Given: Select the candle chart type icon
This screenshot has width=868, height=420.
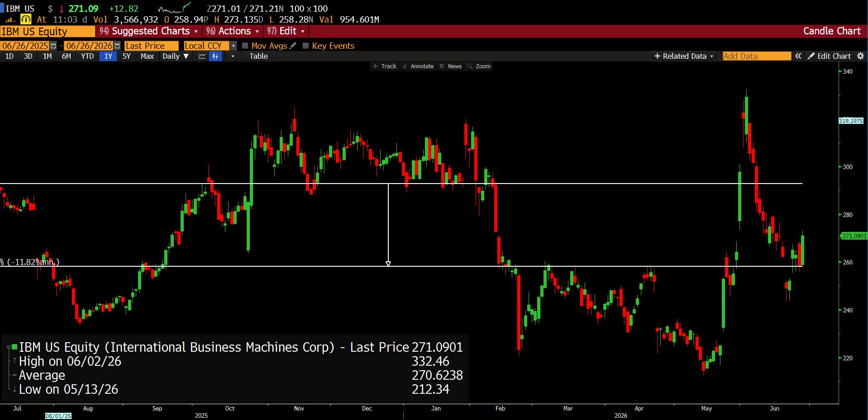Looking at the screenshot, I should pyautogui.click(x=215, y=56).
